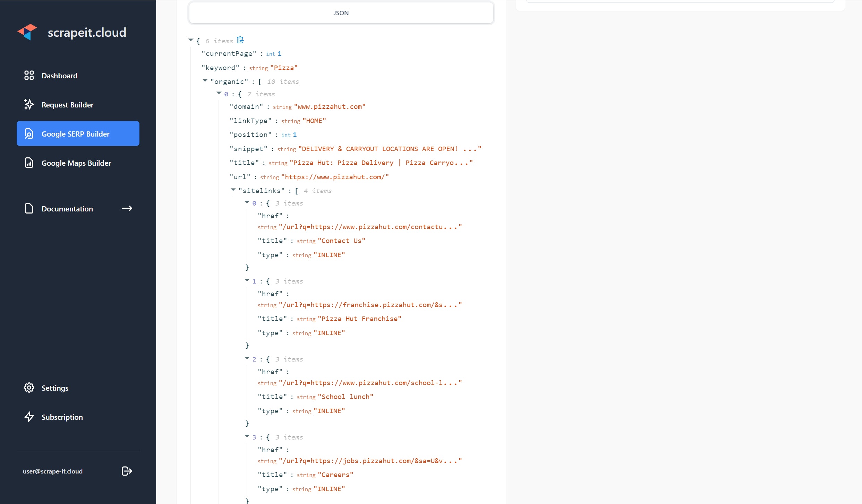Click the arrow next to Documentation

pos(127,208)
